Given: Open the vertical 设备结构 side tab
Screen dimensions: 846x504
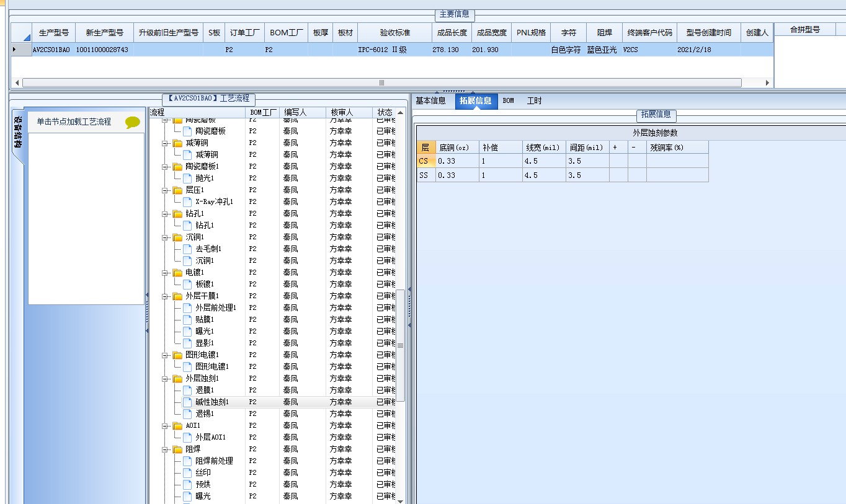Looking at the screenshot, I should point(19,132).
